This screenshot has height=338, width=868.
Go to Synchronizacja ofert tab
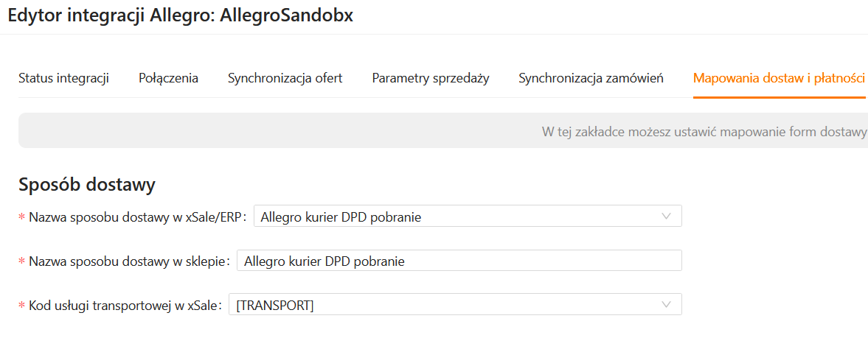click(x=285, y=78)
